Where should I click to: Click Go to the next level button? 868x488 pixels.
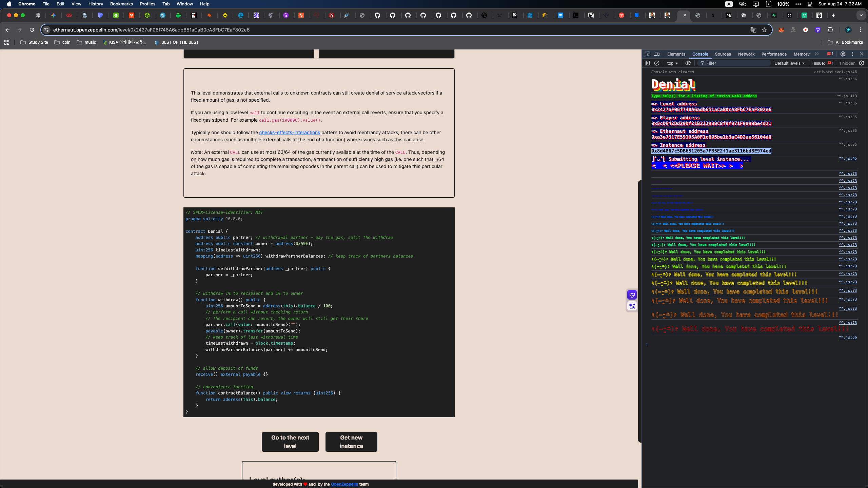pos(290,442)
